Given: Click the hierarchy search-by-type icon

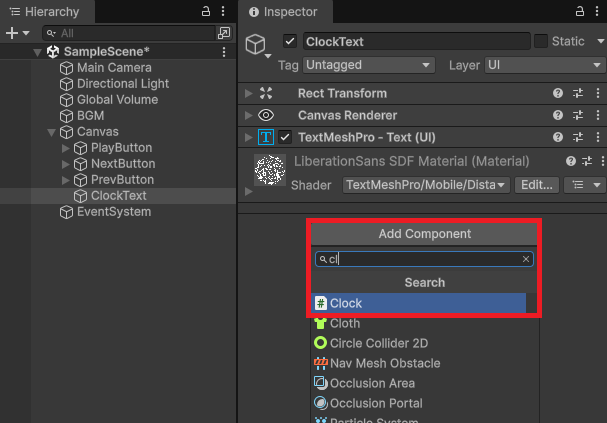Looking at the screenshot, I should [224, 33].
